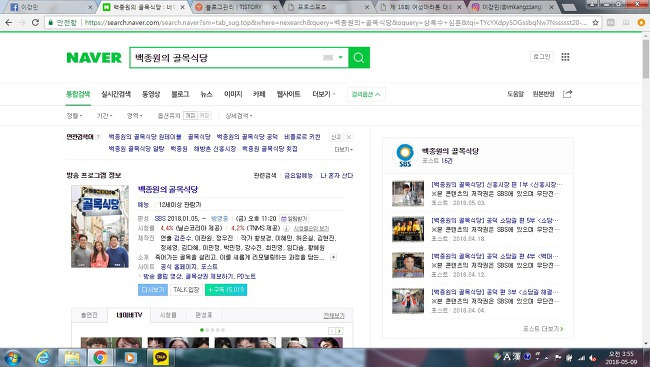
Task: Open the on-screen keyboard icon in search box
Action: click(x=328, y=58)
